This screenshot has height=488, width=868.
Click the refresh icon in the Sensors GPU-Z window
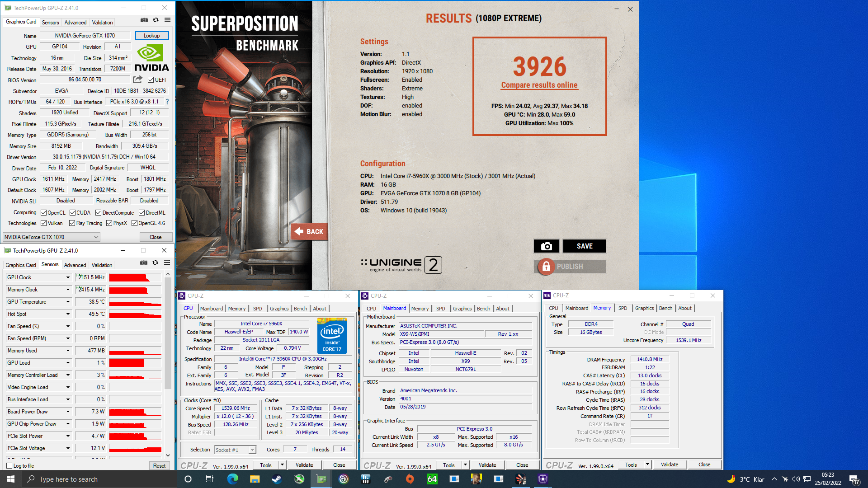click(x=155, y=263)
